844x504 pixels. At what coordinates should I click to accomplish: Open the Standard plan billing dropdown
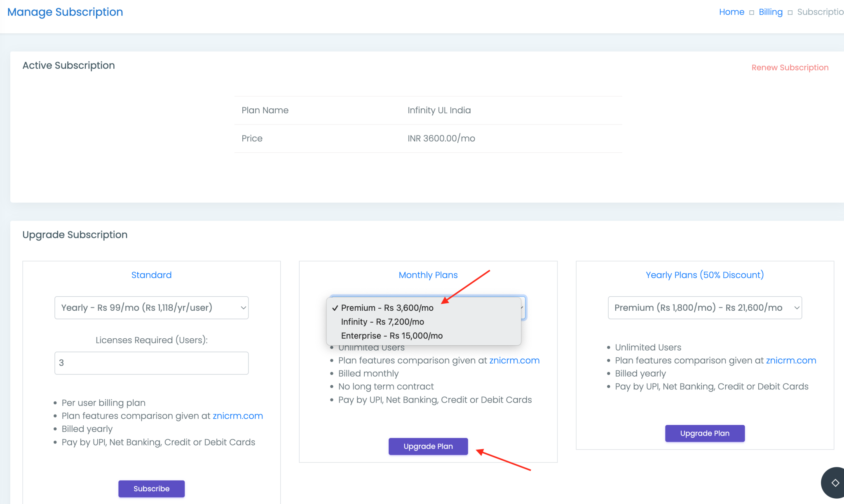click(x=151, y=307)
